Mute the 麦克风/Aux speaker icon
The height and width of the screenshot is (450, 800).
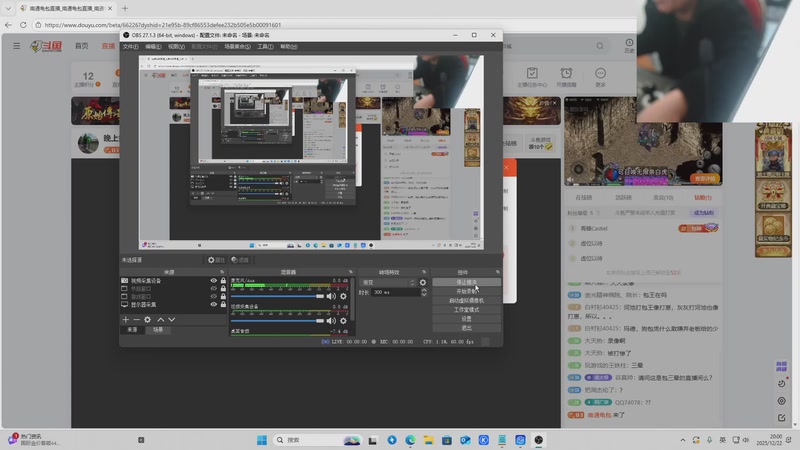(331, 296)
